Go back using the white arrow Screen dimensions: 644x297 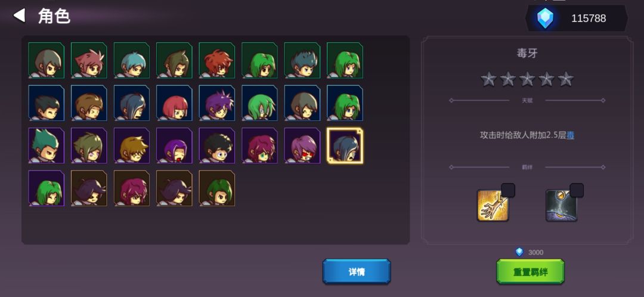tap(19, 16)
